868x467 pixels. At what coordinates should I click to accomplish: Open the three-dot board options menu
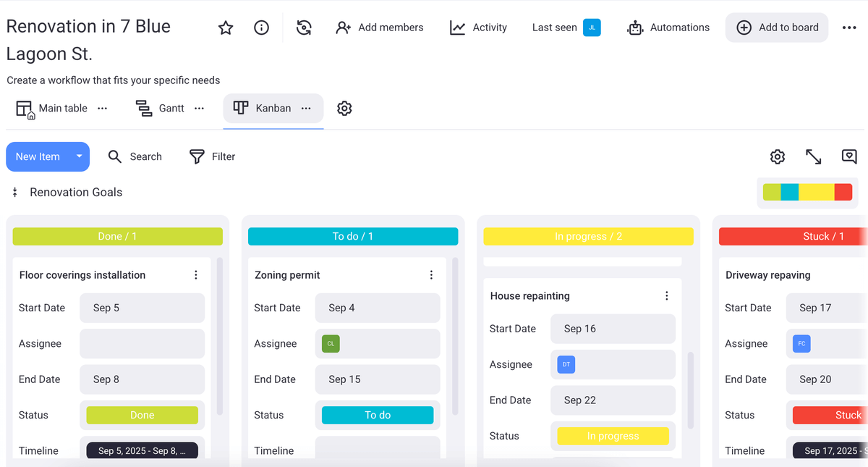[x=849, y=28]
